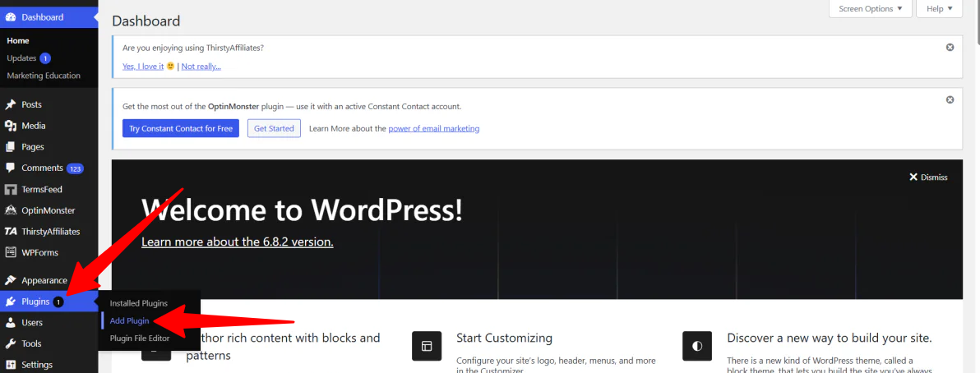980x373 pixels.
Task: Follow the power of email marketing link
Action: click(x=434, y=129)
